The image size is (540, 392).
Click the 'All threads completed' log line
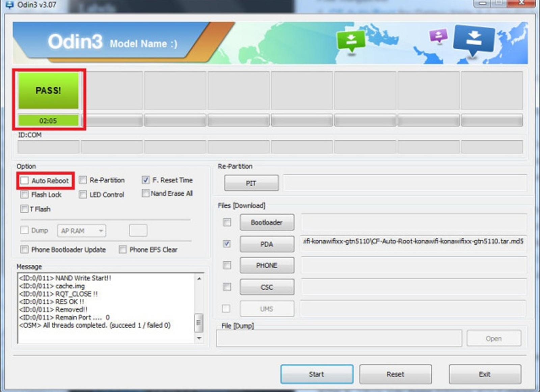click(95, 325)
